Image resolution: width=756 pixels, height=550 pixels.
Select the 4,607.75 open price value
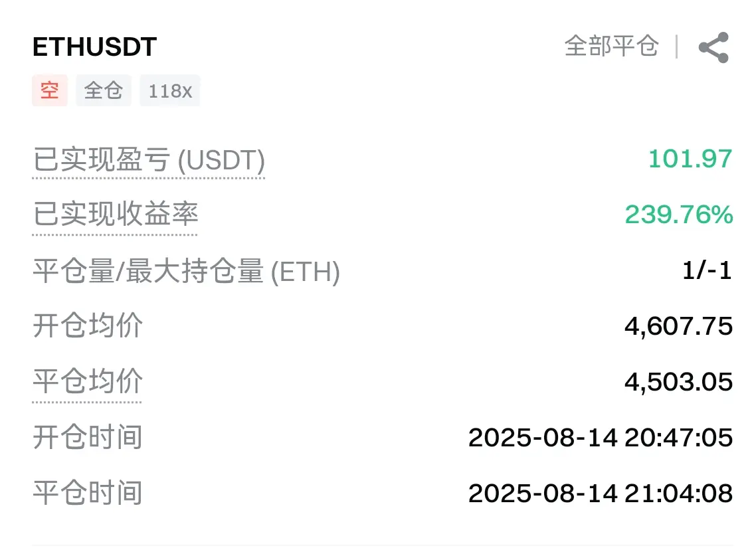point(678,326)
